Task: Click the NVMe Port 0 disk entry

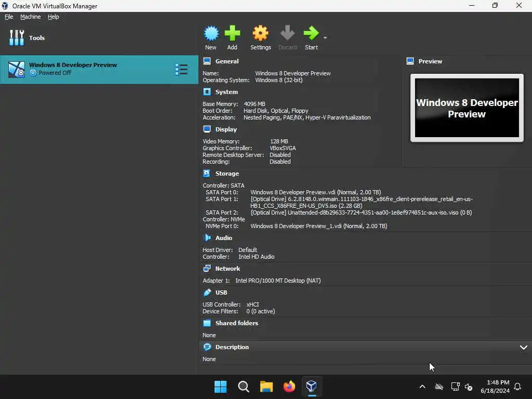Action: pos(318,226)
